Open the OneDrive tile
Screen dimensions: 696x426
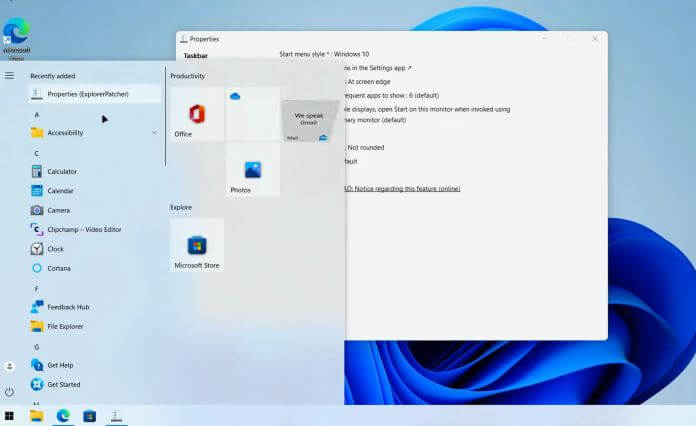click(x=253, y=114)
